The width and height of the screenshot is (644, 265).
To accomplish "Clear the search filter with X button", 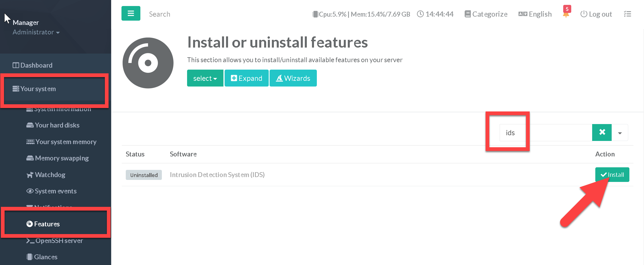I will coord(602,132).
